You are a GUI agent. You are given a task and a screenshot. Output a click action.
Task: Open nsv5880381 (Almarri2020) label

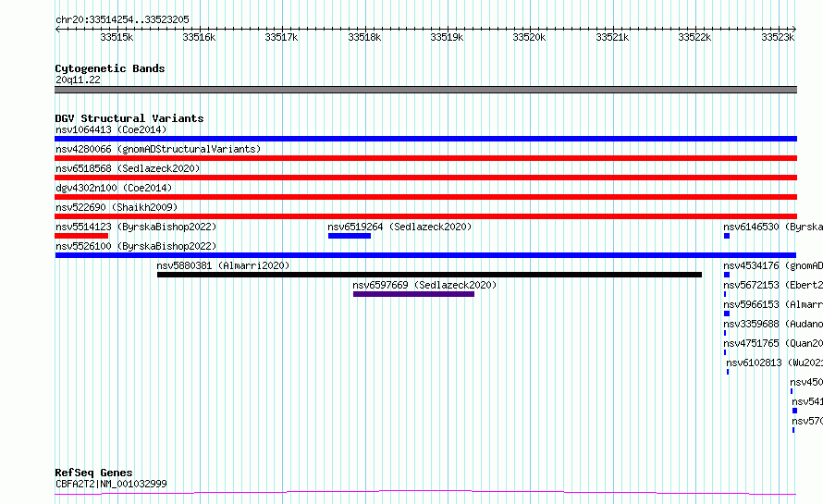coord(223,265)
